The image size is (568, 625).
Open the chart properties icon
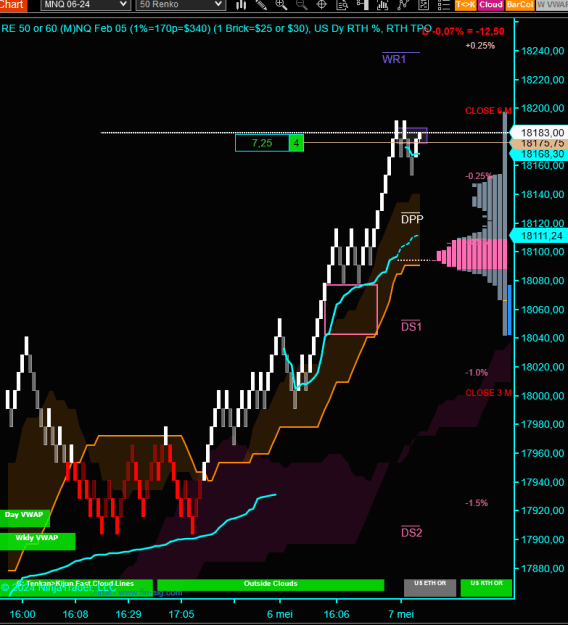click(x=423, y=5)
